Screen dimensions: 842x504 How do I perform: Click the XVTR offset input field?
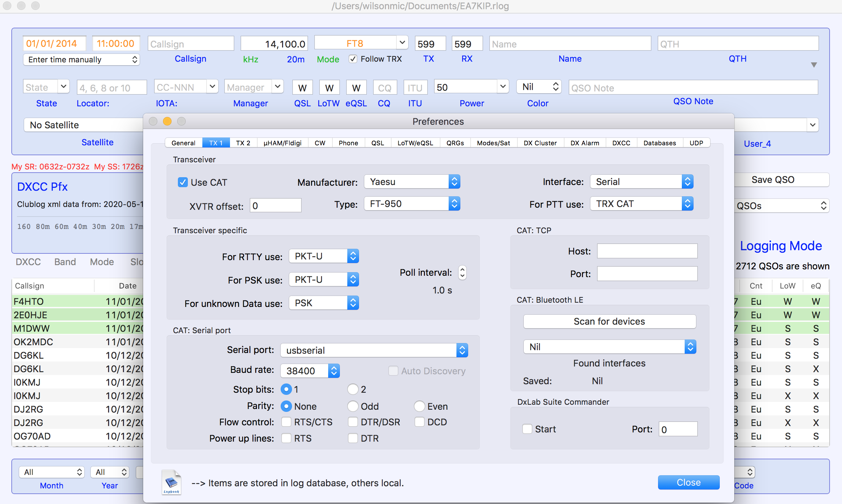tap(275, 206)
